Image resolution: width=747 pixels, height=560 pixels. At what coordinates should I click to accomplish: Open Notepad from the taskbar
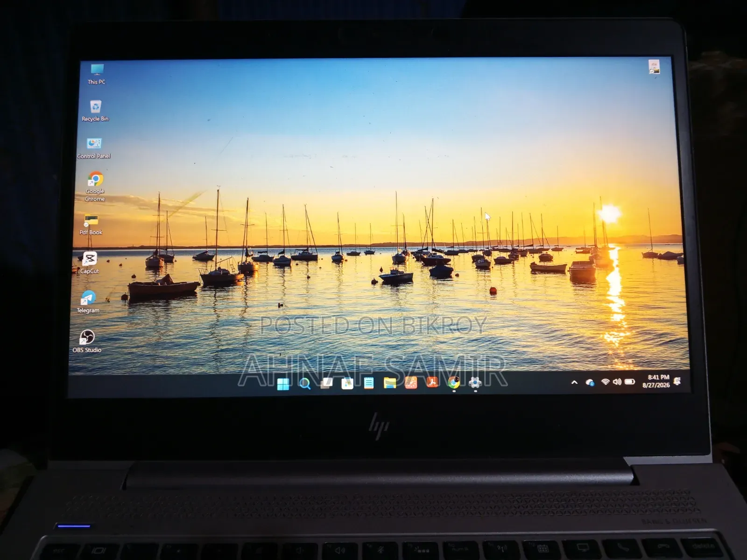pos(369,384)
